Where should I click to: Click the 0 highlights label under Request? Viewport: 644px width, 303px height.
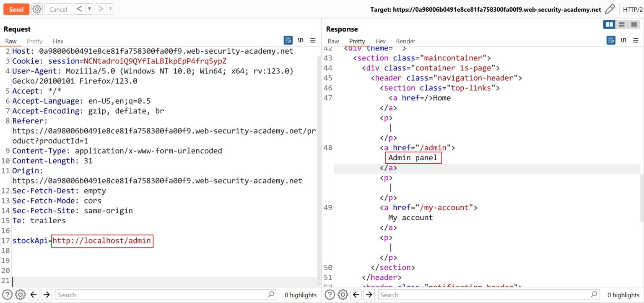(301, 295)
